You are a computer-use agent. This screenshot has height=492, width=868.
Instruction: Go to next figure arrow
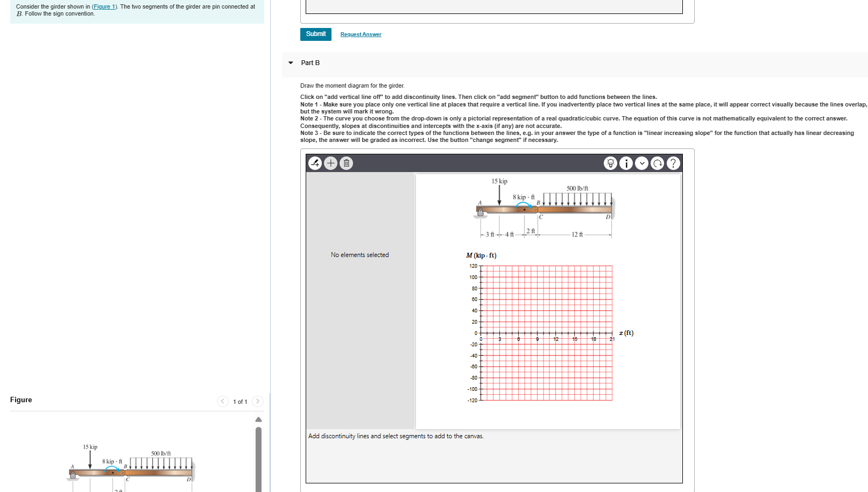click(258, 401)
